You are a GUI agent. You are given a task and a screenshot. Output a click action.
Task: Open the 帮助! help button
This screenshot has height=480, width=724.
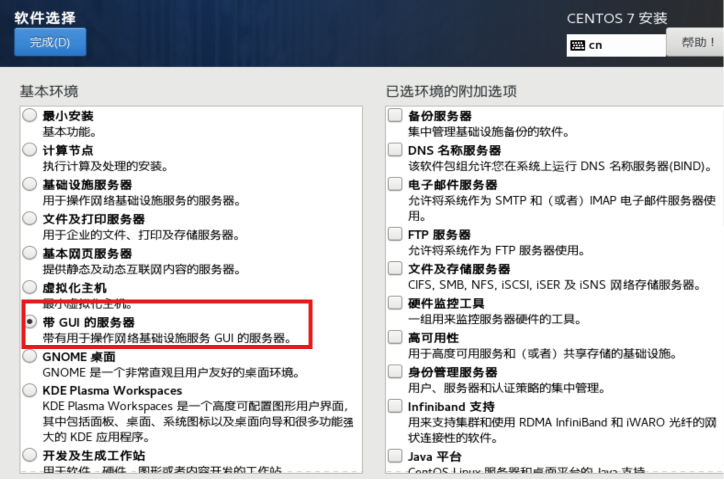click(x=695, y=42)
